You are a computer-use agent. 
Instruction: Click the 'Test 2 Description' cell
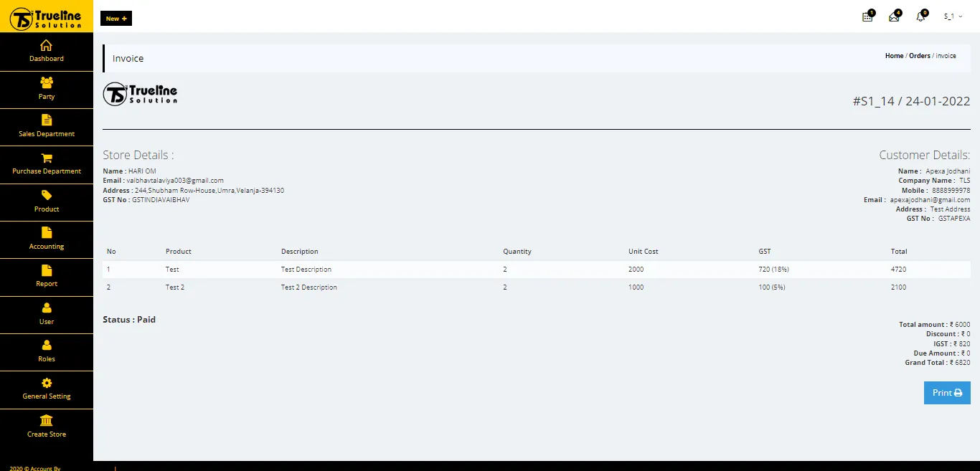click(309, 287)
